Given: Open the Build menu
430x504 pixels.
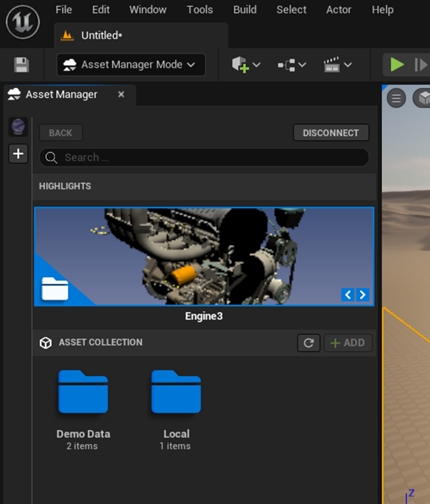Looking at the screenshot, I should 244,10.
